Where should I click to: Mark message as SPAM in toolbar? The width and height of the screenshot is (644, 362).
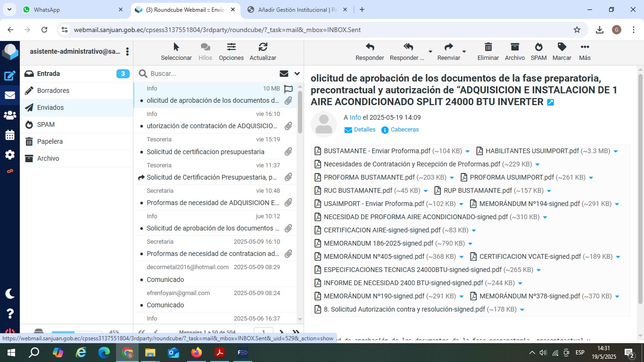tap(538, 47)
